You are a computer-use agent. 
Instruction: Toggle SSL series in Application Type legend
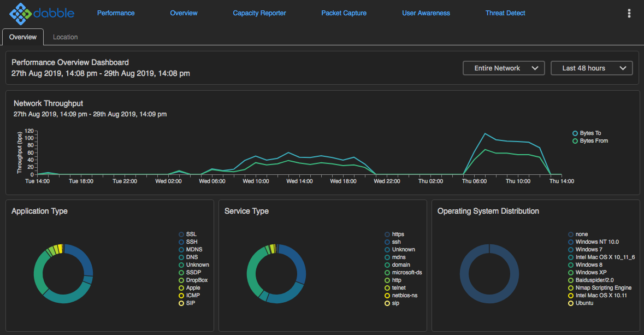(181, 234)
